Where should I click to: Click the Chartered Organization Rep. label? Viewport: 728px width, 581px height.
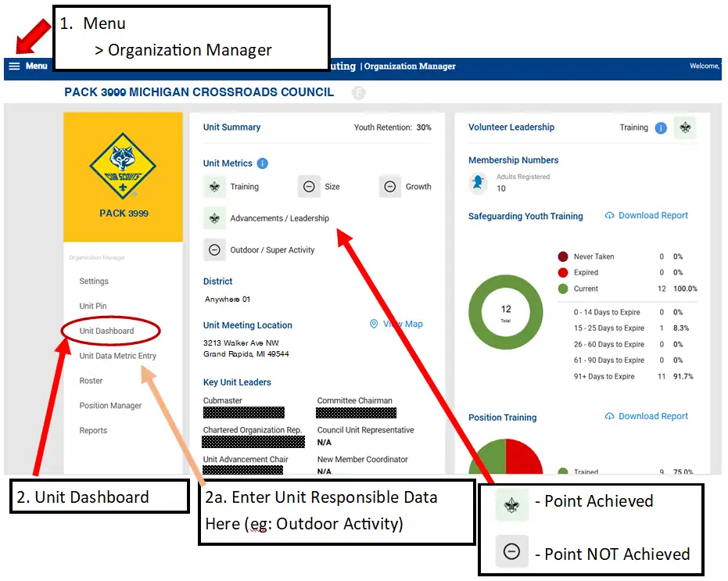252,430
